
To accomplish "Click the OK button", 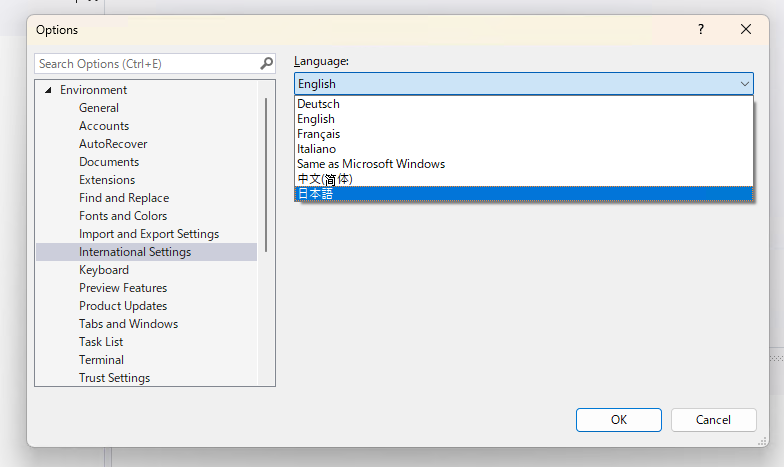I will coord(619,420).
